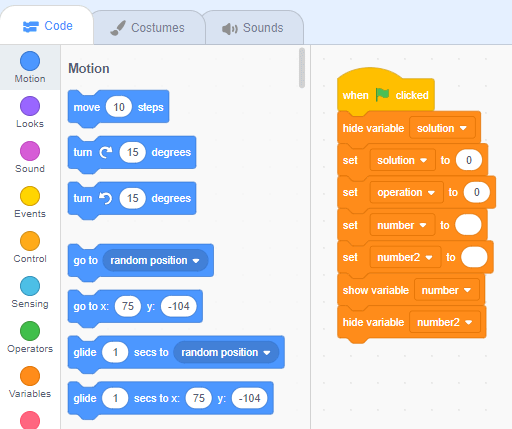Click the 'move' label of the move steps block
This screenshot has width=512, height=429.
click(87, 107)
